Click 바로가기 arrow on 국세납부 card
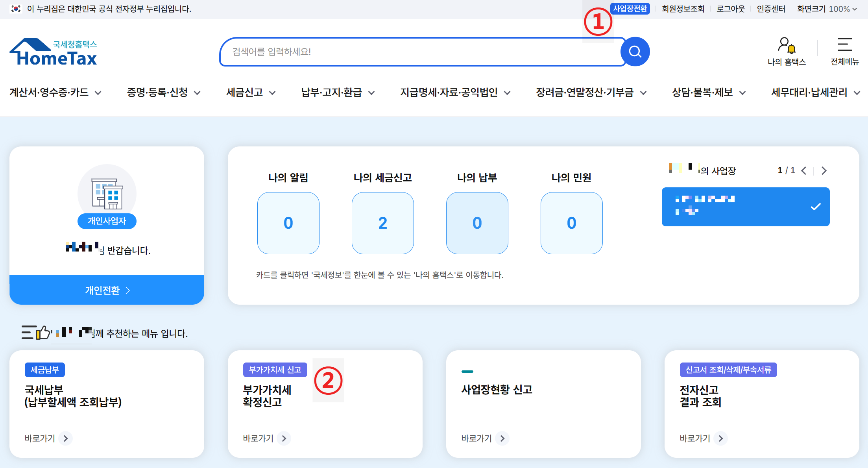The width and height of the screenshot is (868, 468). pos(66,438)
